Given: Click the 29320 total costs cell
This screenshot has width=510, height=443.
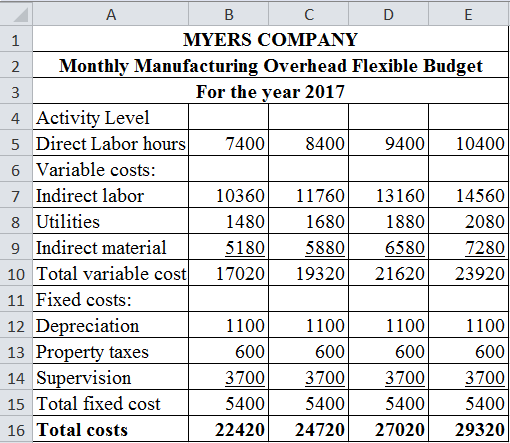Looking at the screenshot, I should point(469,429).
